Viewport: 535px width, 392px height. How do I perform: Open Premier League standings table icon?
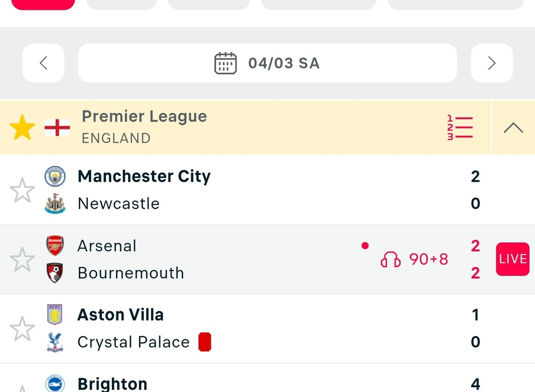click(x=460, y=127)
